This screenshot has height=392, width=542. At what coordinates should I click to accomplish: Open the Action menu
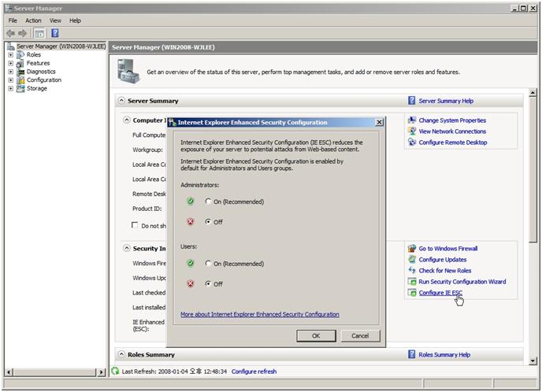tap(33, 20)
